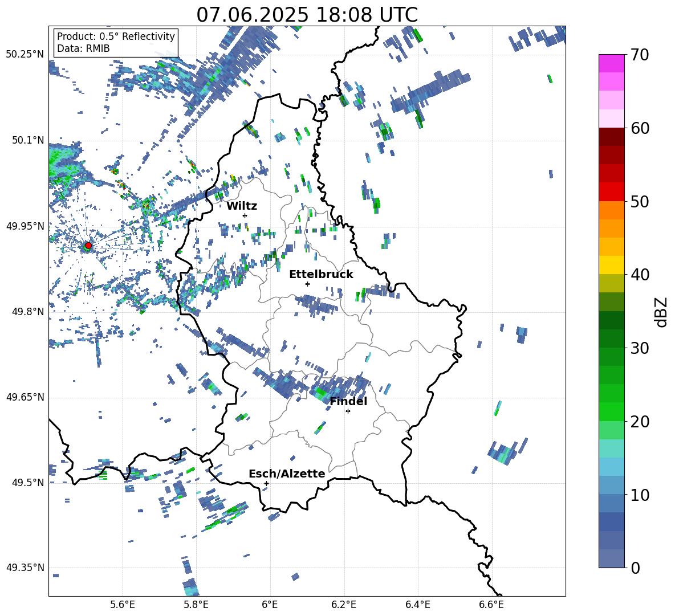This screenshot has width=675, height=616.
Task: Click the Wiltz cross marker
Action: (245, 215)
